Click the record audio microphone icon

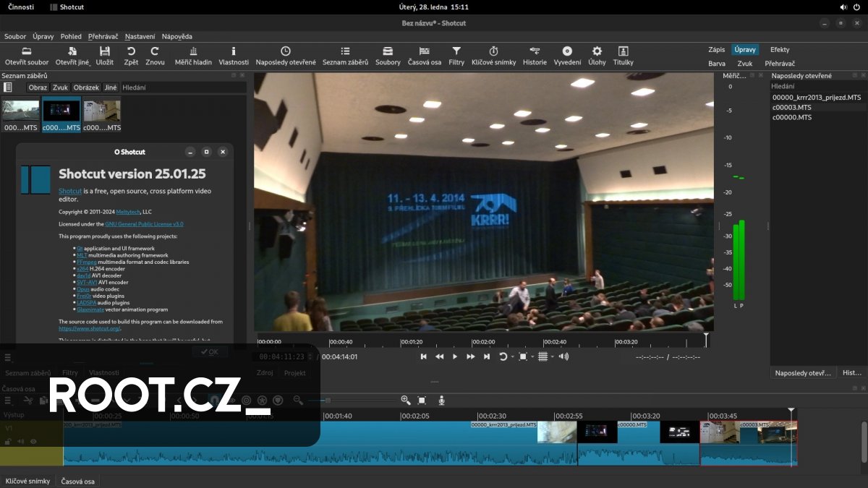coord(441,400)
